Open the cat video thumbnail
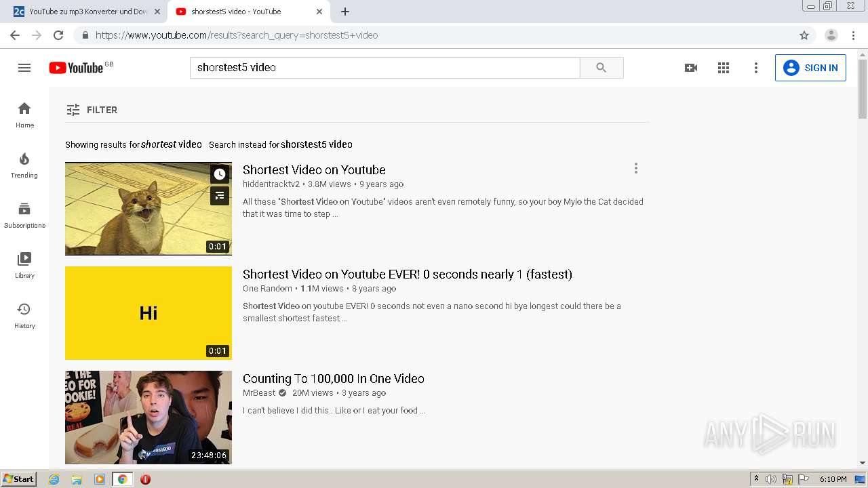 149,209
